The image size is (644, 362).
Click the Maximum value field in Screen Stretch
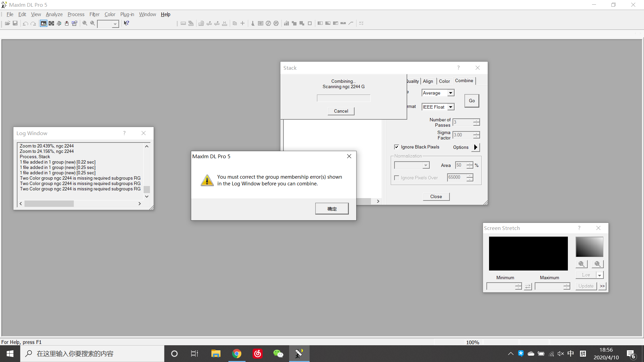coord(549,286)
